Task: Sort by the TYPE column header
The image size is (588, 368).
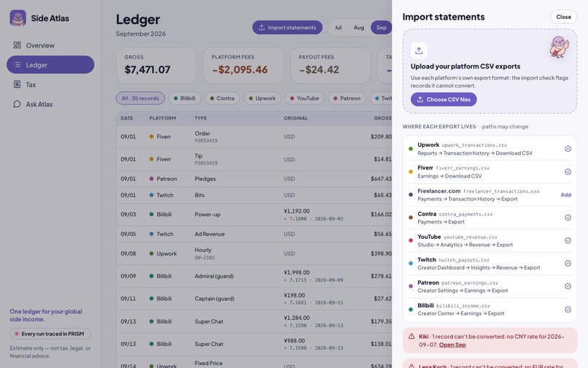Action: coord(201,118)
